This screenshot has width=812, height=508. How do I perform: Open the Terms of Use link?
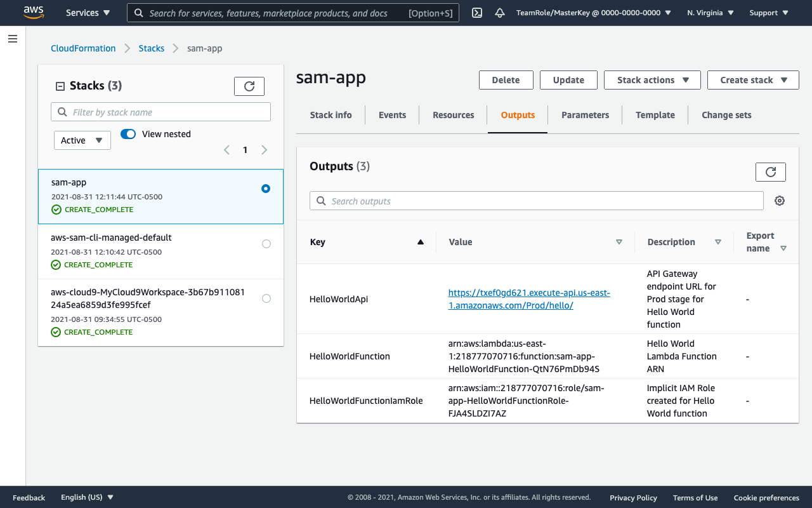coord(695,497)
